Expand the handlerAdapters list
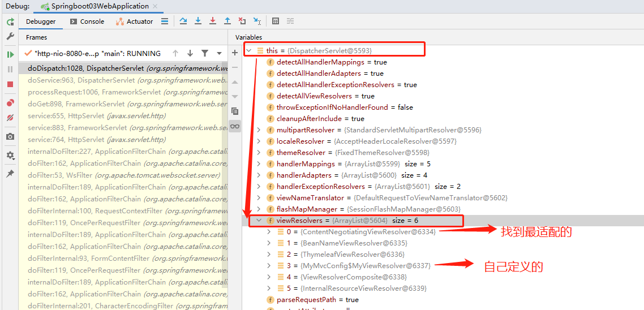The height and width of the screenshot is (310, 644). coord(259,175)
